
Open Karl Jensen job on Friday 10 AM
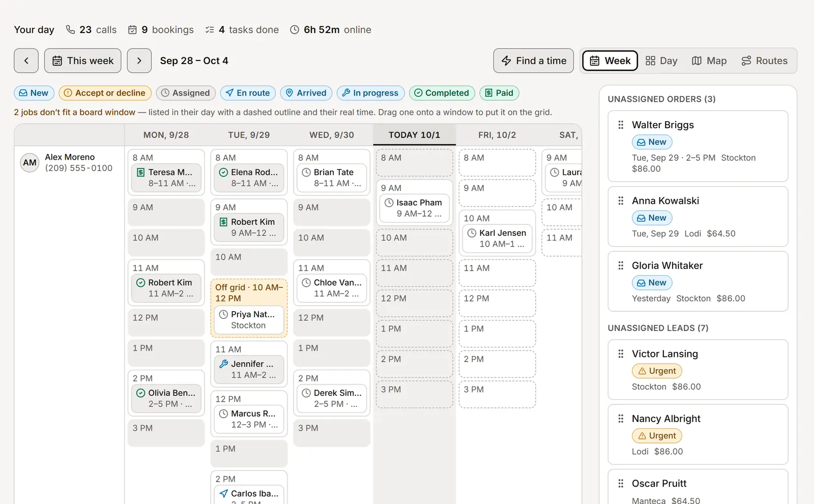(497, 239)
